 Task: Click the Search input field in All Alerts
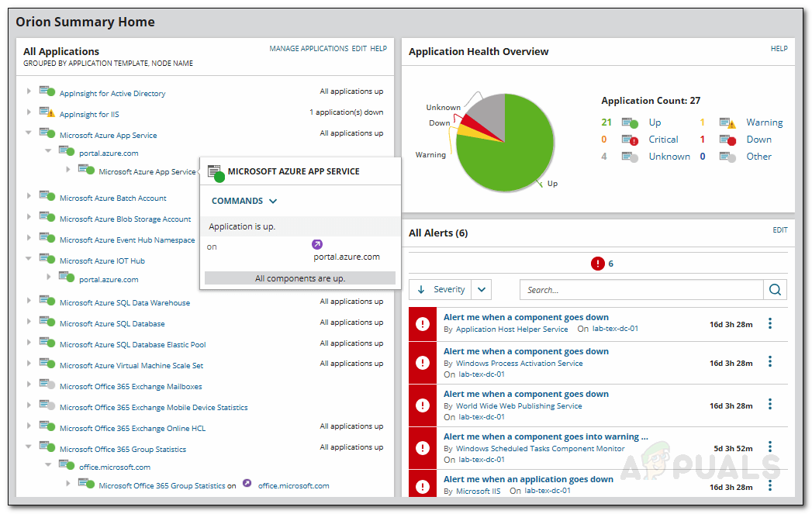tap(641, 290)
